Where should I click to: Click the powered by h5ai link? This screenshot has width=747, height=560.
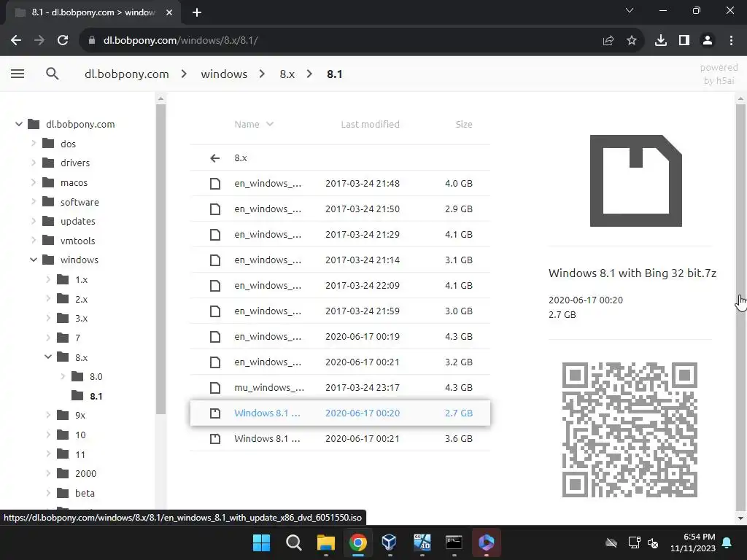pos(719,74)
